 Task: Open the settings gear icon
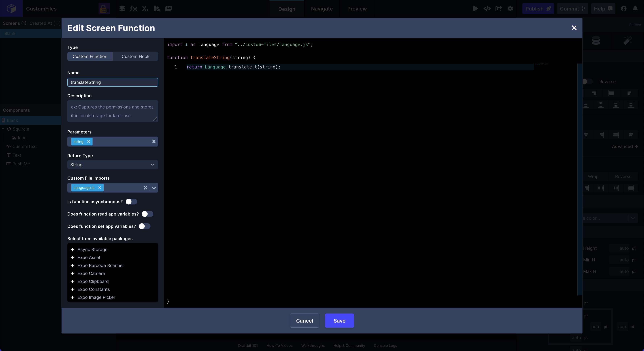tap(510, 9)
